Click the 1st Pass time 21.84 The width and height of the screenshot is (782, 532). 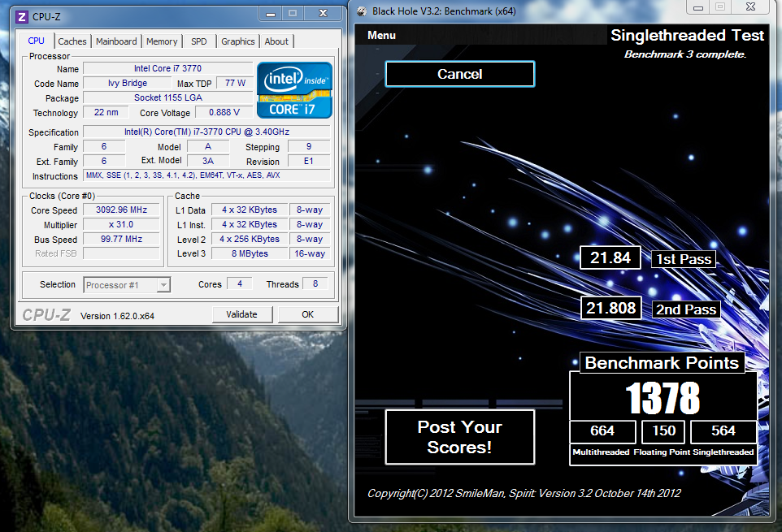tap(610, 258)
